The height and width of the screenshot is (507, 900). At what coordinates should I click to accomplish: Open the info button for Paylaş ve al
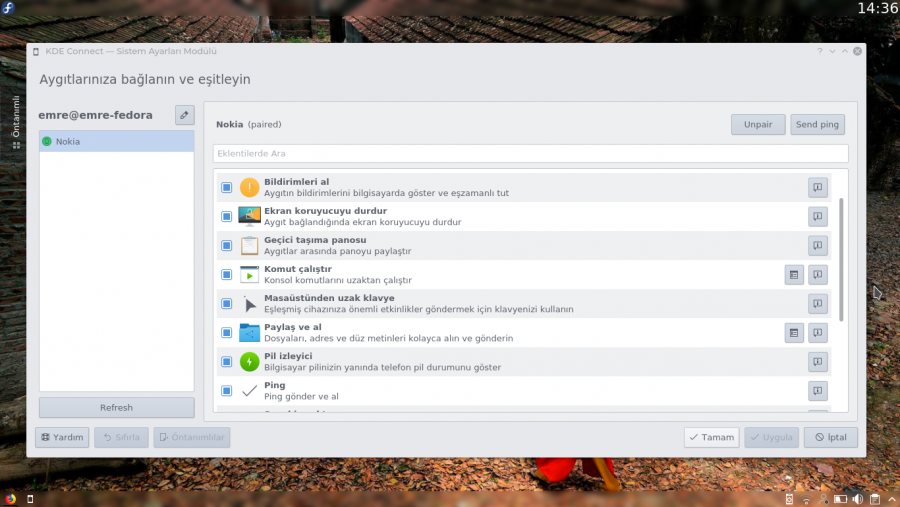click(x=817, y=332)
